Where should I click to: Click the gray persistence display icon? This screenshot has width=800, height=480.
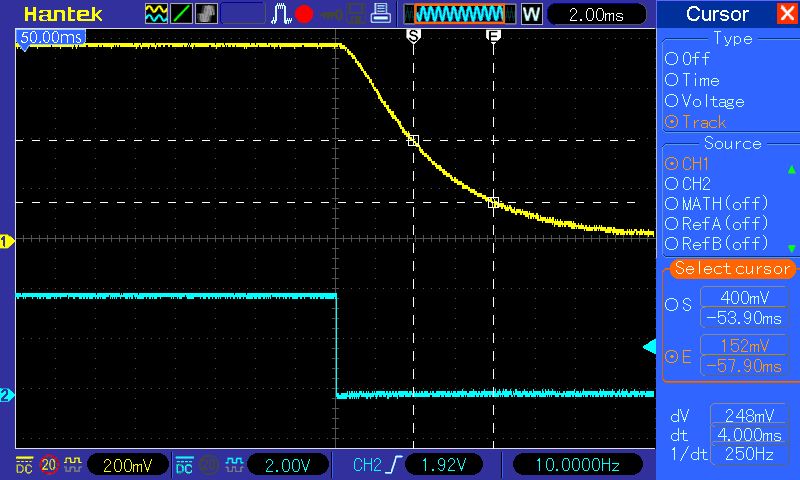tap(206, 14)
